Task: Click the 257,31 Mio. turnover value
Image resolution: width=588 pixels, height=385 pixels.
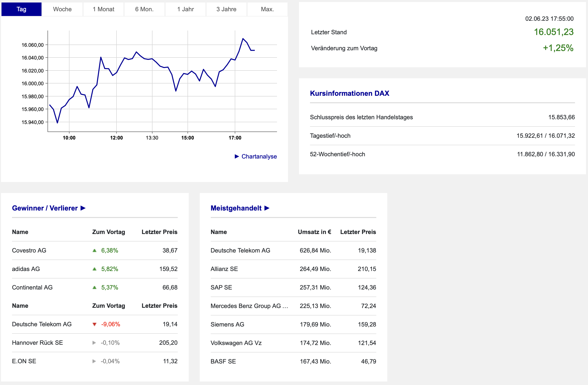Action: [x=315, y=287]
